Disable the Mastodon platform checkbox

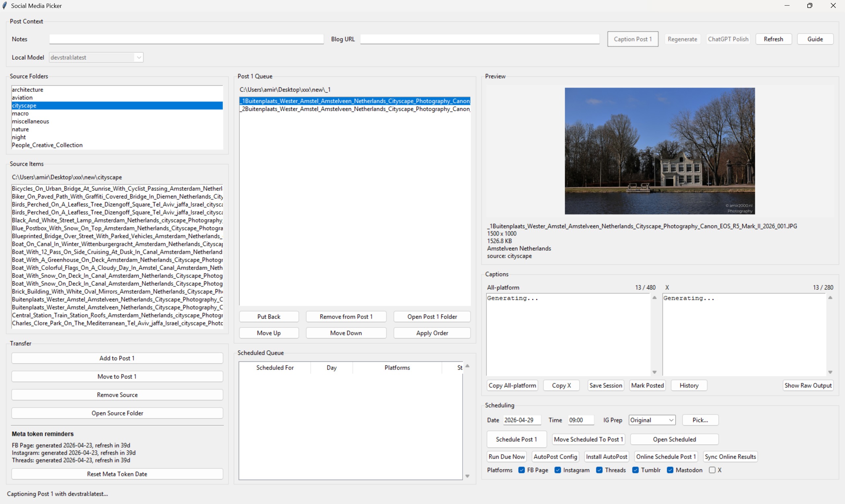click(670, 470)
